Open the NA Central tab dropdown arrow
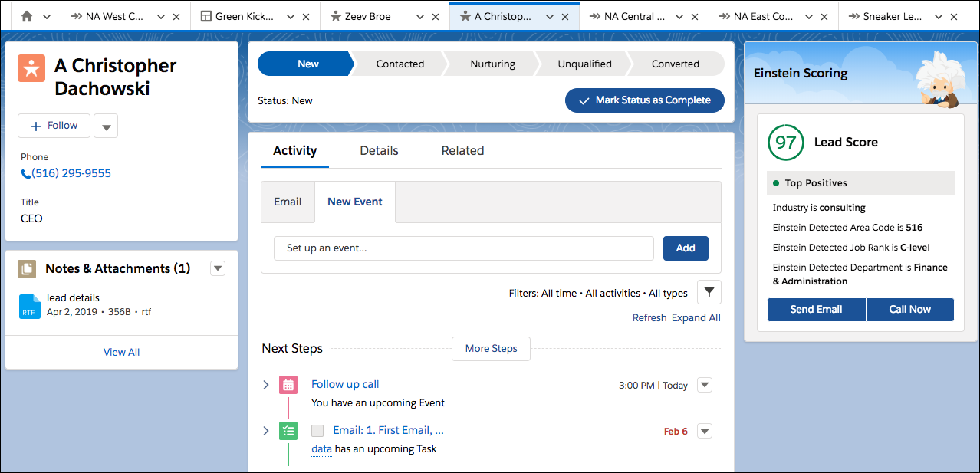This screenshot has width=980, height=473. 679,17
